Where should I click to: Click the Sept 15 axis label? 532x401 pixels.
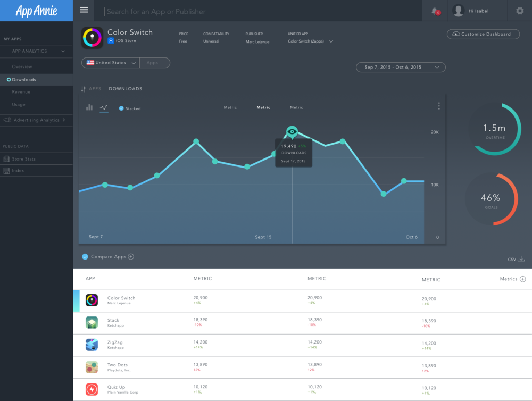click(263, 237)
